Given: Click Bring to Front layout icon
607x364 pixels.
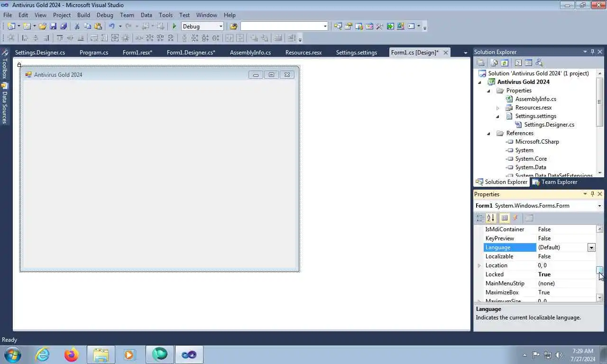Looking at the screenshot, I should click(x=255, y=38).
